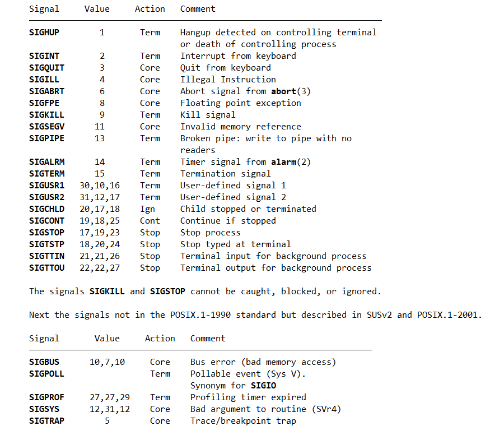This screenshot has height=426, width=504.
Task: Click the SIGTTOU signal name
Action: [x=46, y=268]
